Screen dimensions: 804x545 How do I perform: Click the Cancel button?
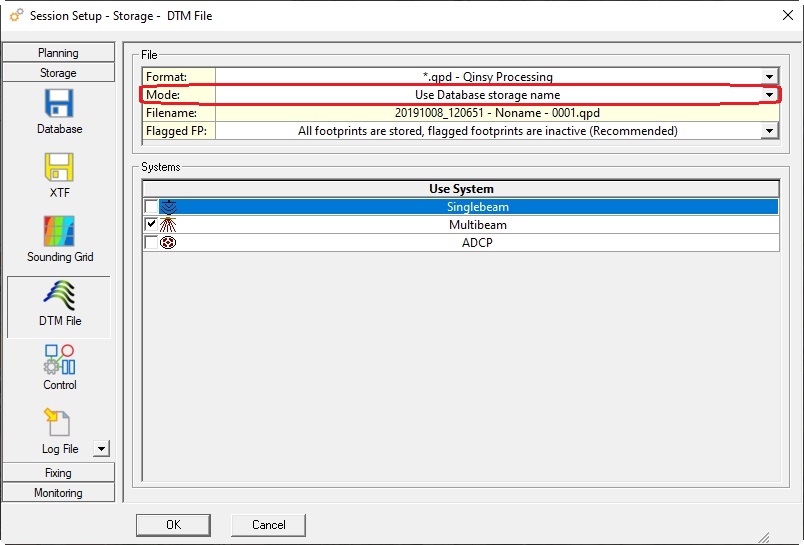pos(268,524)
